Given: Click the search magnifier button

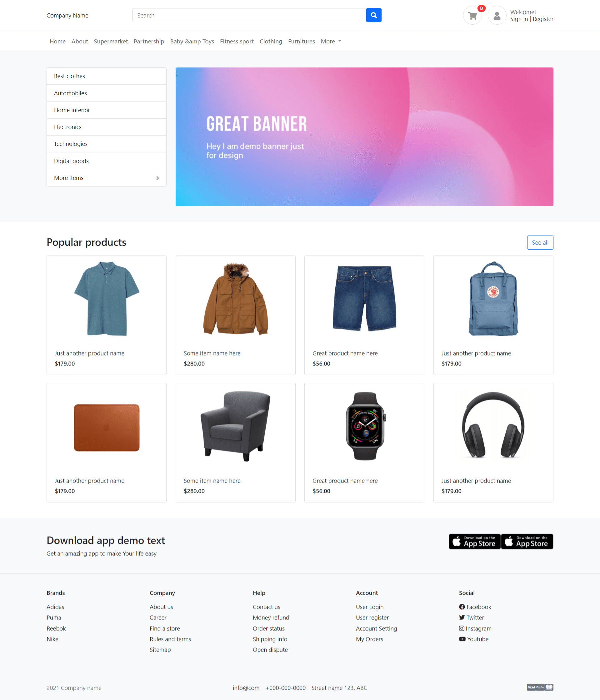Looking at the screenshot, I should pos(374,15).
